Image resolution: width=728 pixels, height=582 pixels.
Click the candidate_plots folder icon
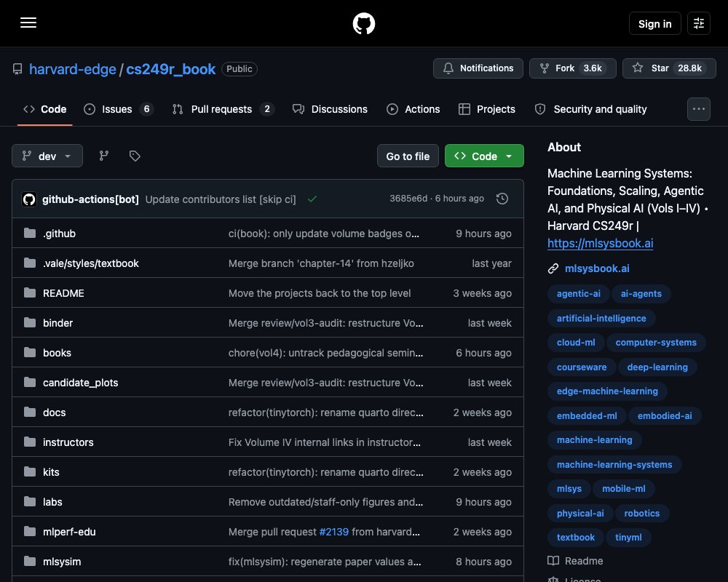click(x=30, y=382)
